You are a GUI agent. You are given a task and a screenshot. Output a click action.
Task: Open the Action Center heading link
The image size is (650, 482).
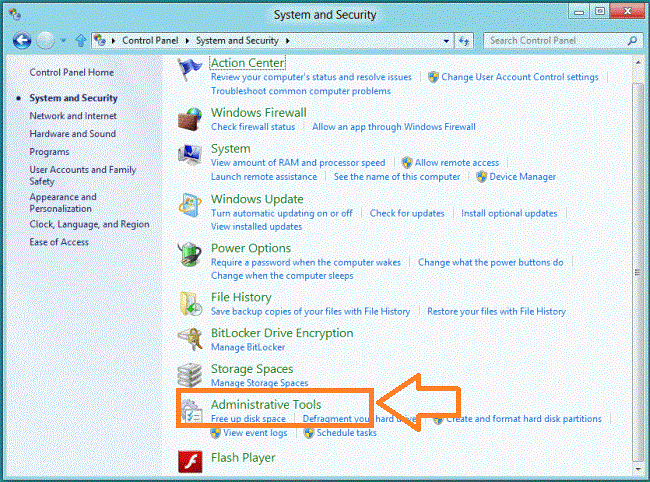247,63
